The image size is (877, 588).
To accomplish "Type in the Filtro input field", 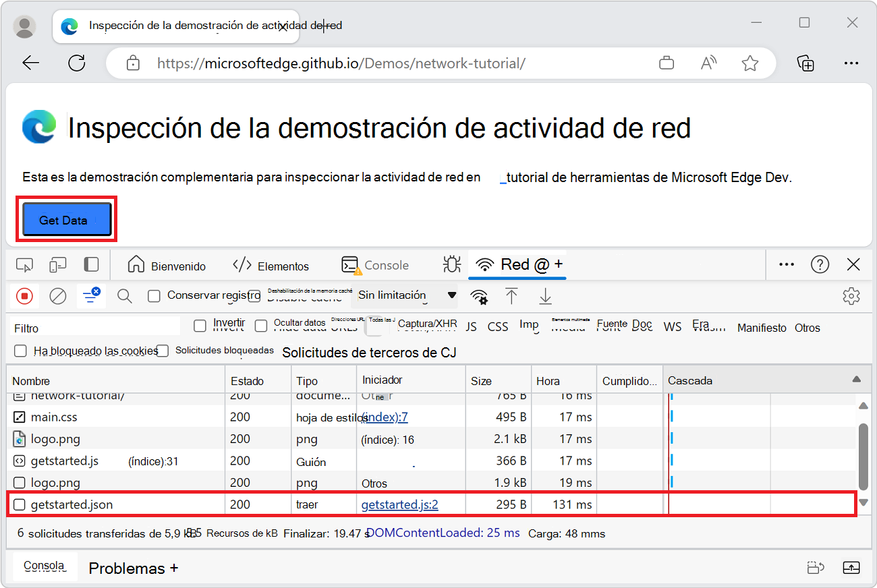I will [x=94, y=326].
